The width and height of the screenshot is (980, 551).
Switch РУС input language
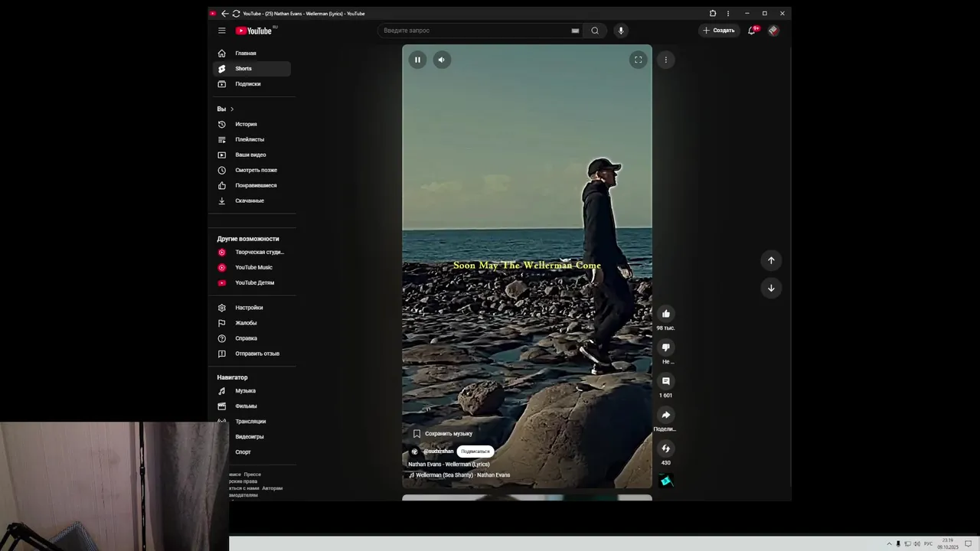[929, 544]
